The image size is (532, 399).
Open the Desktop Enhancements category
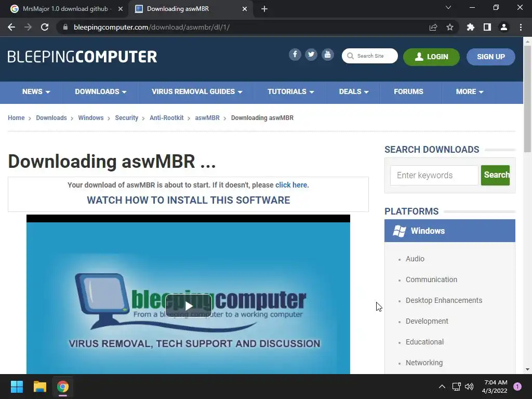coord(444,300)
